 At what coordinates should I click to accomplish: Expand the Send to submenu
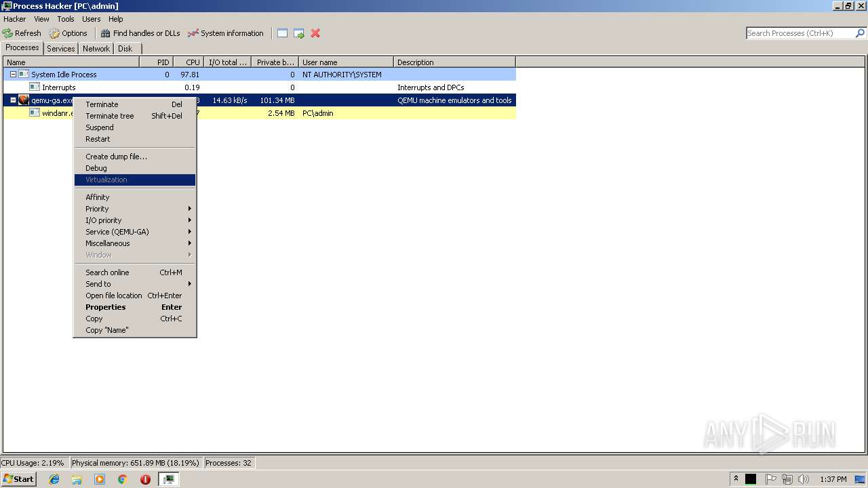pos(135,284)
